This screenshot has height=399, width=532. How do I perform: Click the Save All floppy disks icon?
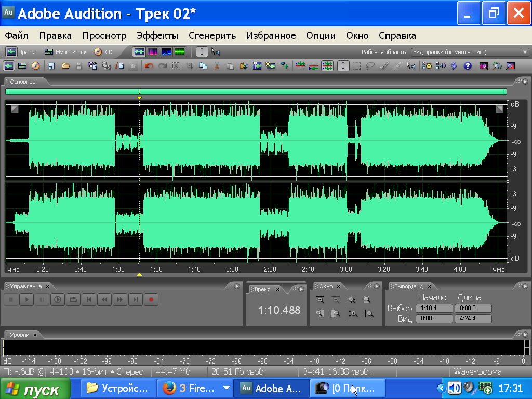[92, 66]
